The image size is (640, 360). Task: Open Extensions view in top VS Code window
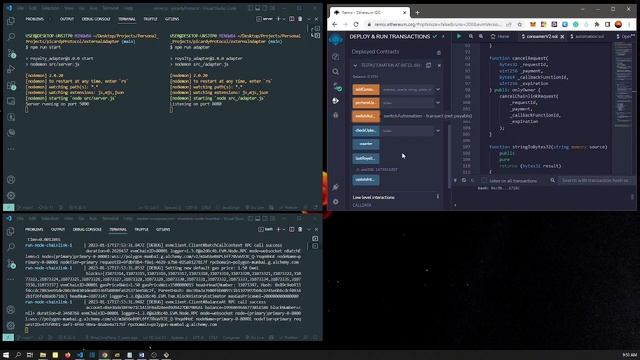point(11,85)
